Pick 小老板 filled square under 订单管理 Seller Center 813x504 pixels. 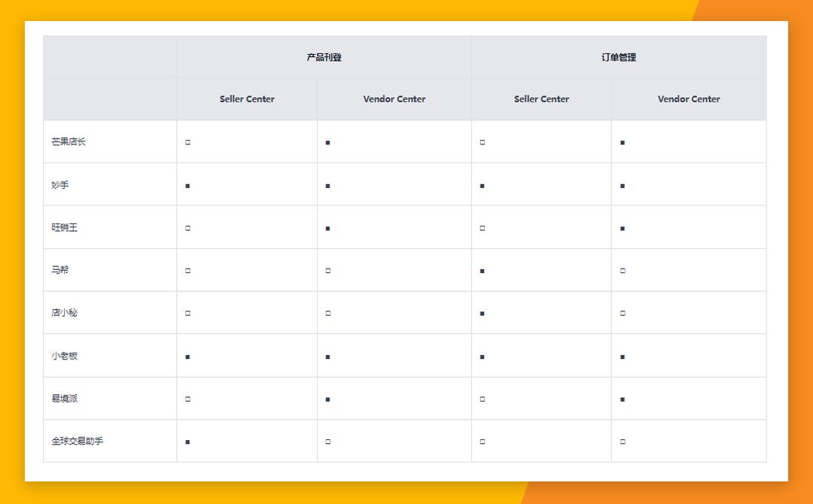483,357
